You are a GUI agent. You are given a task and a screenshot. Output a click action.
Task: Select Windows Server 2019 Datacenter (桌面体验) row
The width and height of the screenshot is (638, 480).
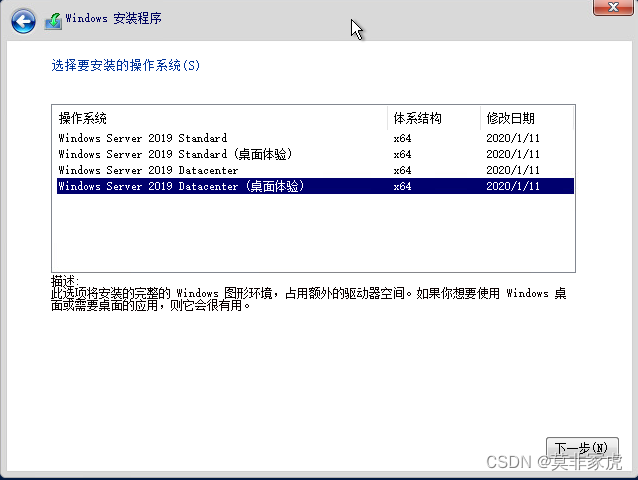point(315,186)
